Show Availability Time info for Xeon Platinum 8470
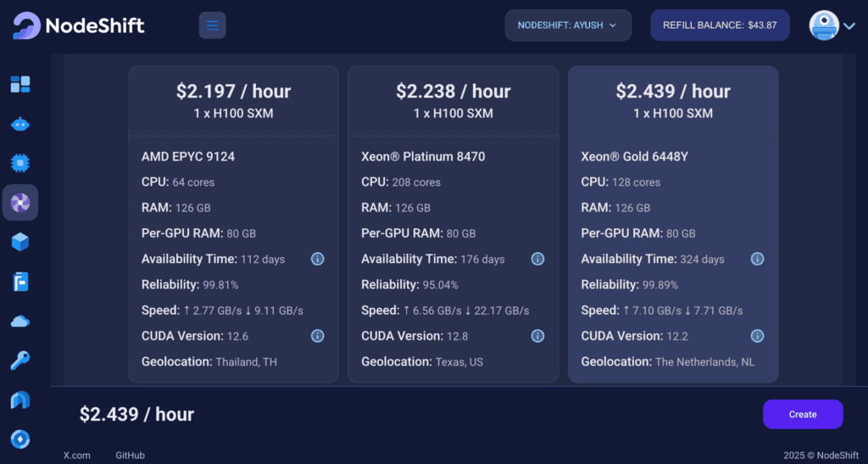 (537, 259)
